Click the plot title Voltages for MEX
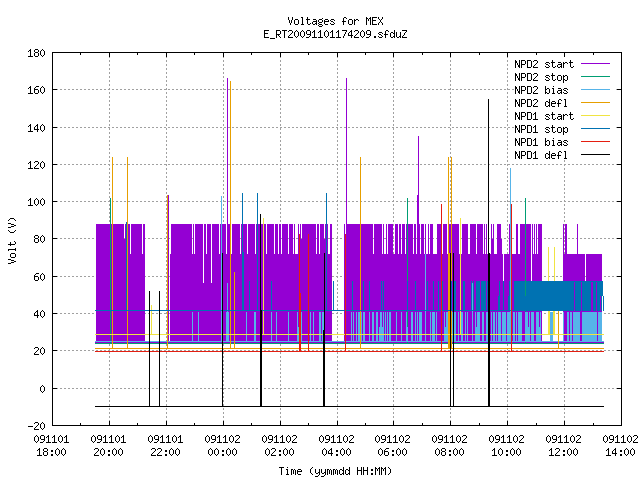This screenshot has width=640, height=480. pos(335,21)
